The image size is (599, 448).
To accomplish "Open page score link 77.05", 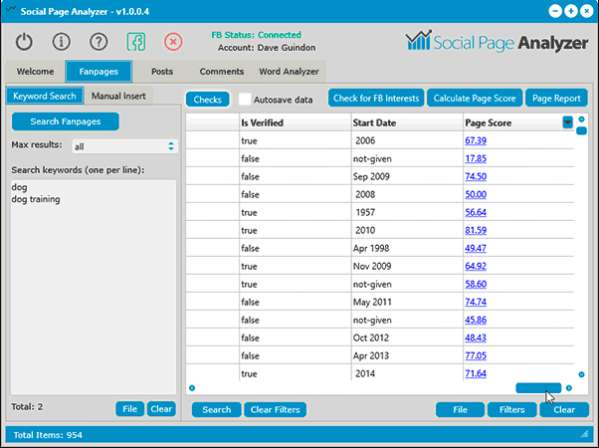I will point(476,356).
